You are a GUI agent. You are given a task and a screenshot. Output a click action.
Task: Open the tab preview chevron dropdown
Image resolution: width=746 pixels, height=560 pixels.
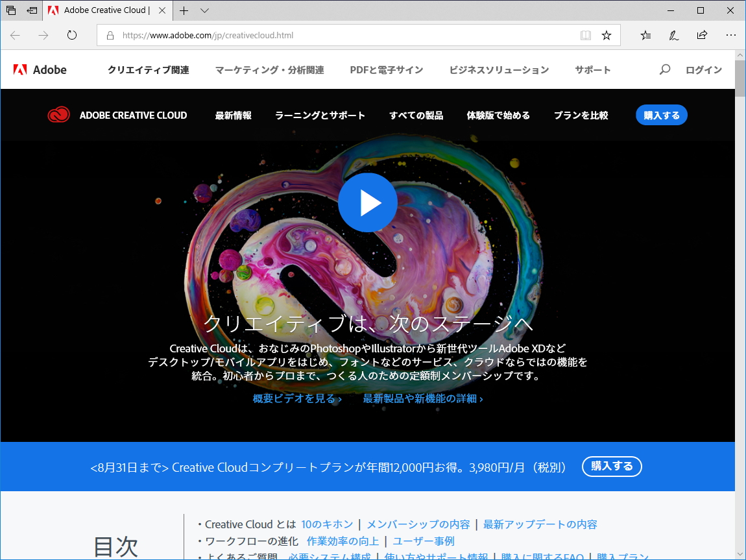(204, 10)
